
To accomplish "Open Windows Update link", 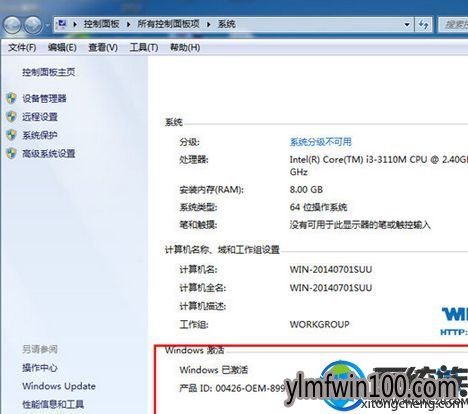I will (x=59, y=386).
